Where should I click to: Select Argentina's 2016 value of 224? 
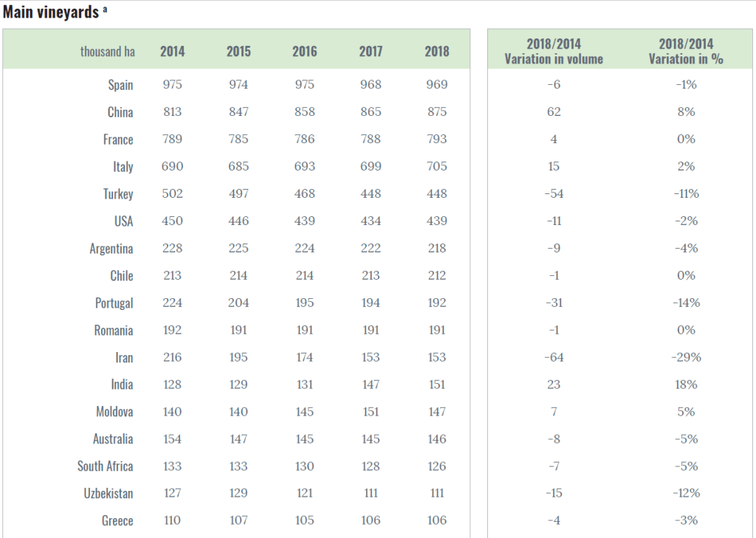304,248
